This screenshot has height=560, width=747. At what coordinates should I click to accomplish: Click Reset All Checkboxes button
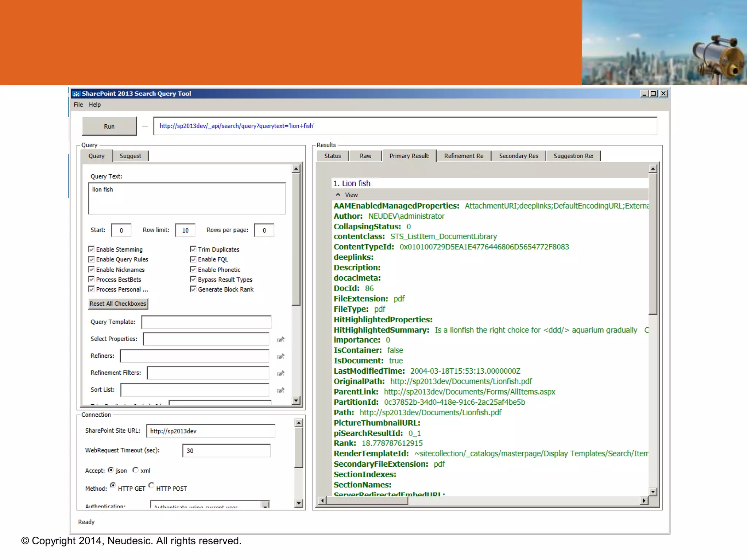click(118, 304)
